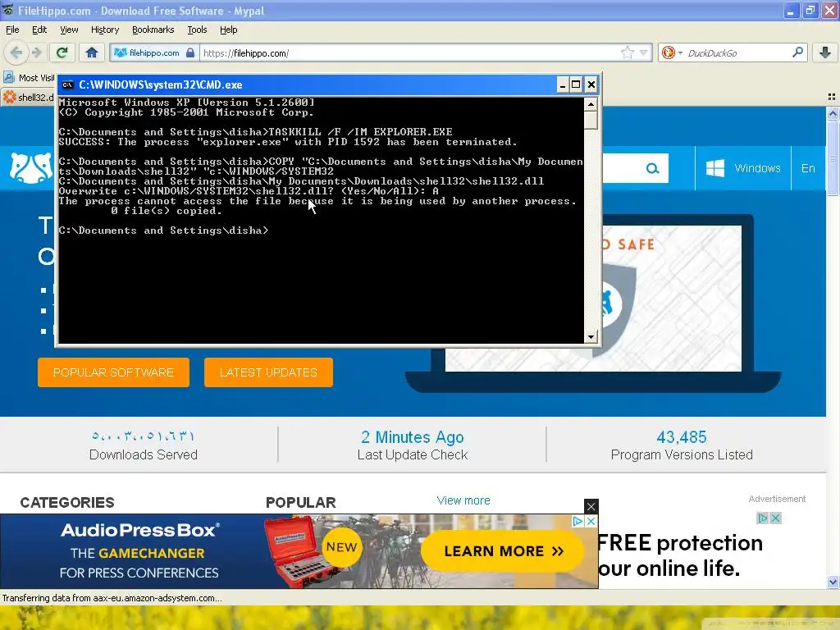Open the History menu

[105, 30]
